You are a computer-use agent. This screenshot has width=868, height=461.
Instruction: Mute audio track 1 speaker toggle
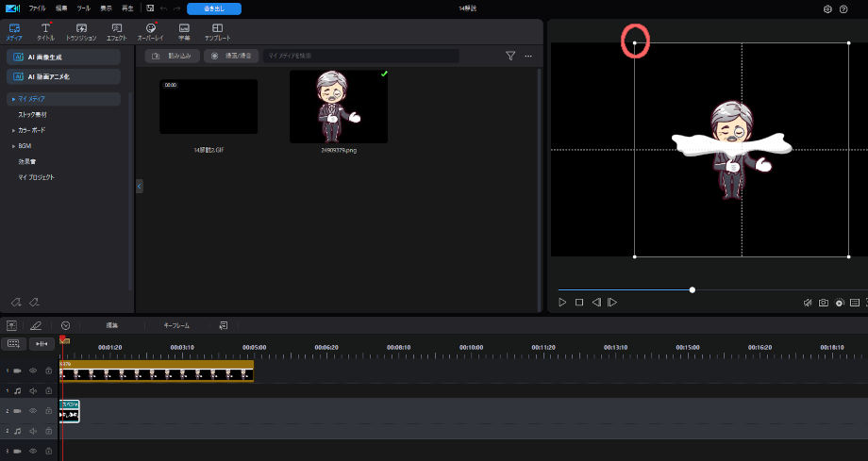pyautogui.click(x=32, y=390)
